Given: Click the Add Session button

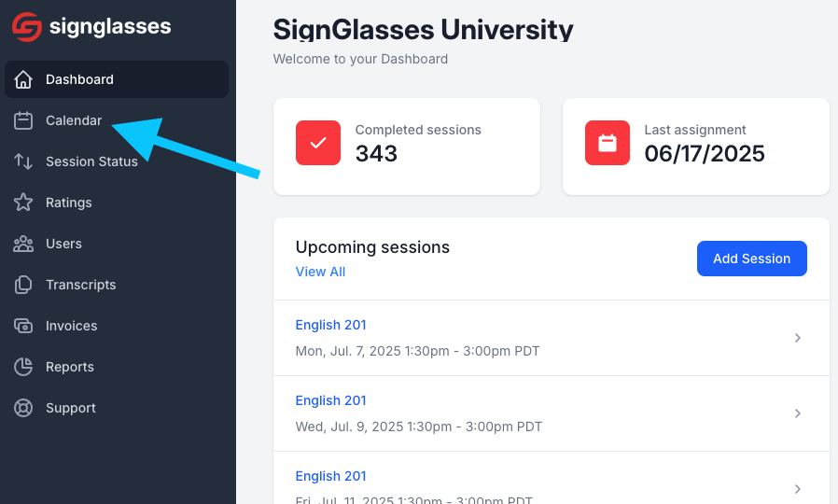Looking at the screenshot, I should [x=751, y=259].
